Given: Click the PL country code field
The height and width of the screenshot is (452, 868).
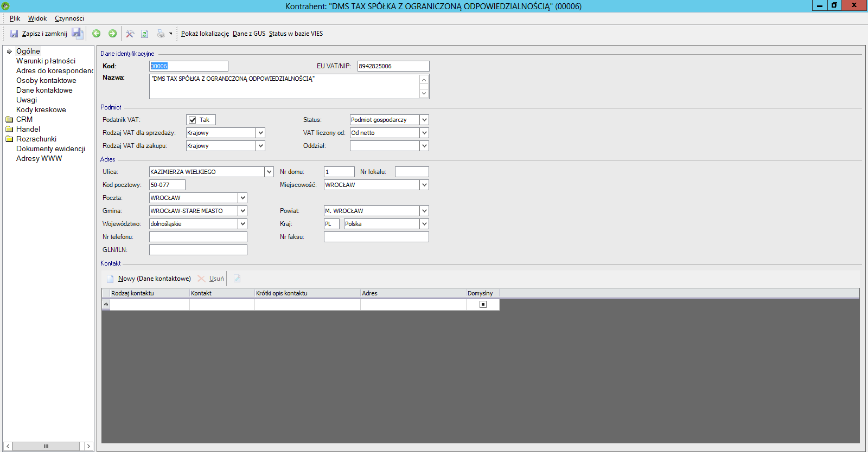Looking at the screenshot, I should [x=331, y=224].
